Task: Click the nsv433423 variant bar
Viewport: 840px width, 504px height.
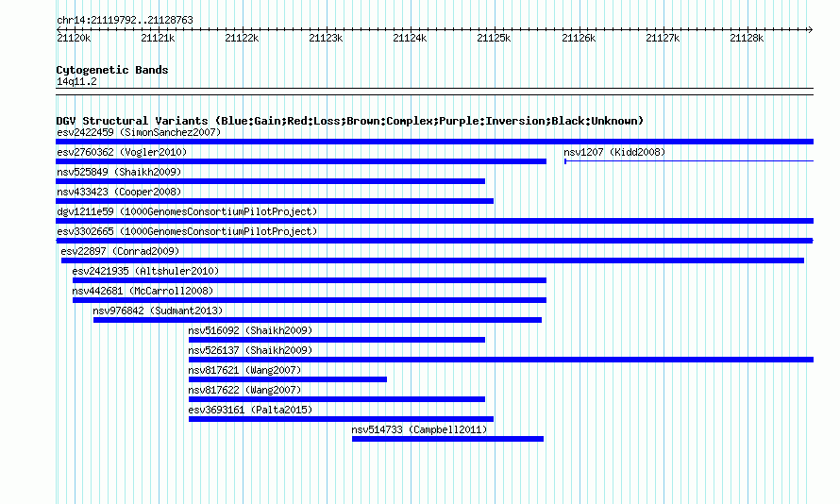Action: [275, 201]
